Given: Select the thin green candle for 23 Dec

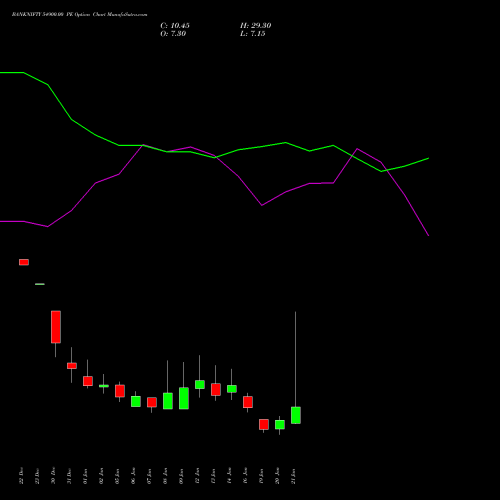Looking at the screenshot, I should click(x=40, y=284).
